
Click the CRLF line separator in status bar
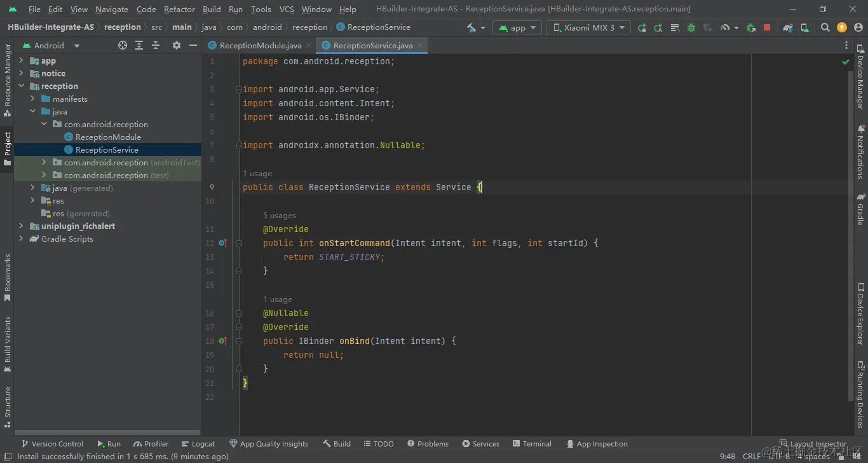coord(752,456)
